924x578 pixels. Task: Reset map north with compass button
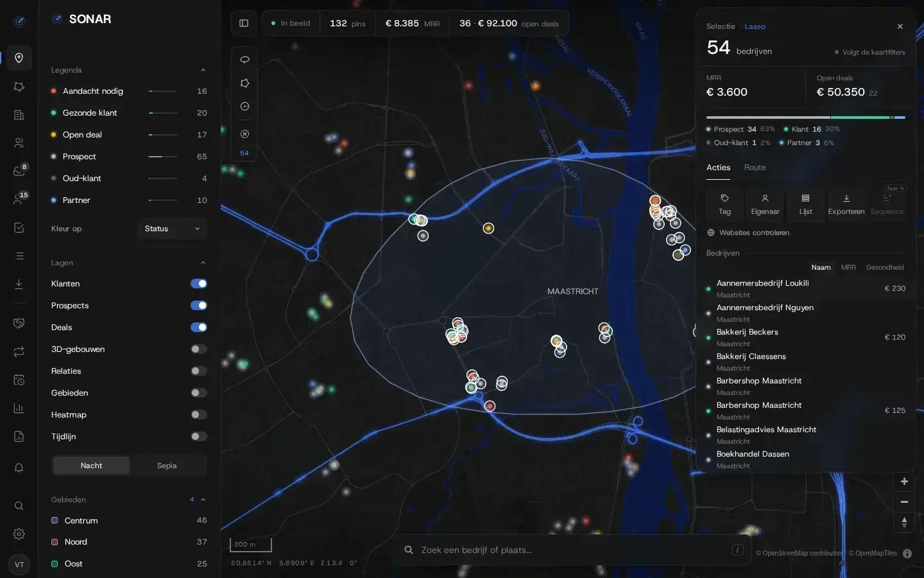point(904,523)
